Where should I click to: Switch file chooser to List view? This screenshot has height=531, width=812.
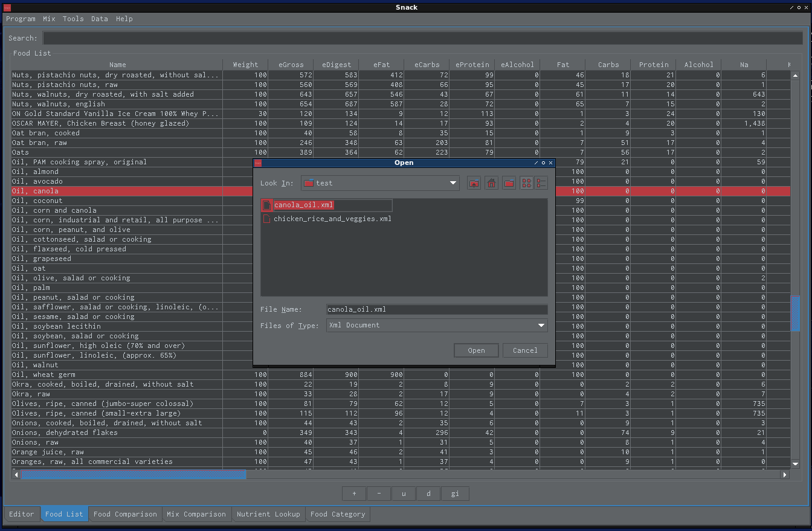tap(527, 183)
